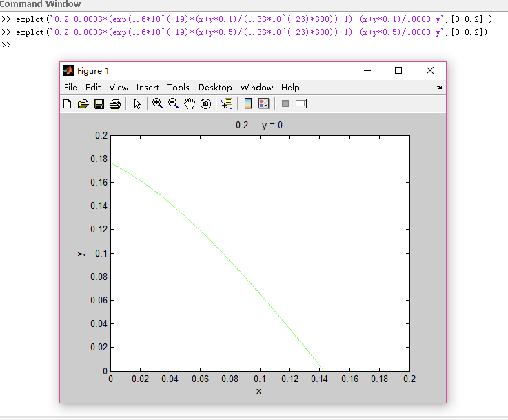
Task: Open the Tools menu
Action: point(178,88)
